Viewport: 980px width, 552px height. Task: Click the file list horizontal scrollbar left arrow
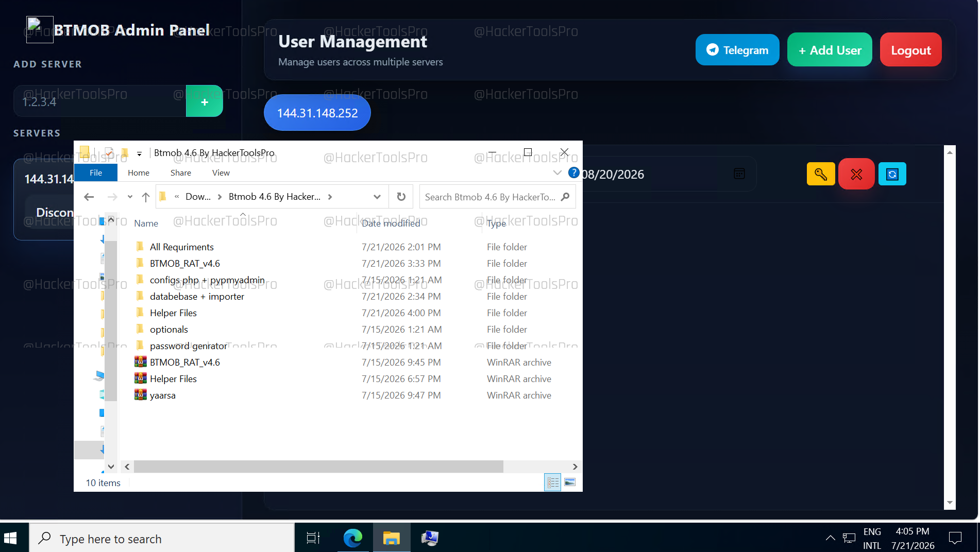point(127,467)
